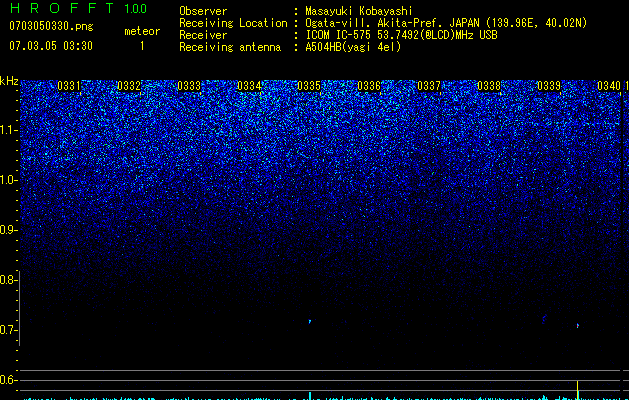Screen dimensions: 629x400
Task: Click the 0331 time marker
Action: [69, 86]
